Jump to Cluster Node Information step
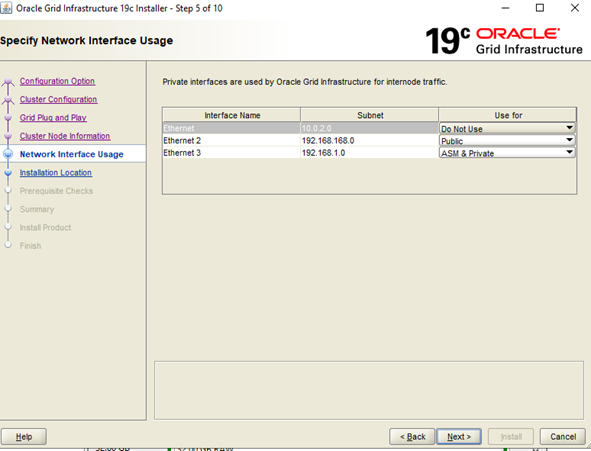 [x=65, y=136]
